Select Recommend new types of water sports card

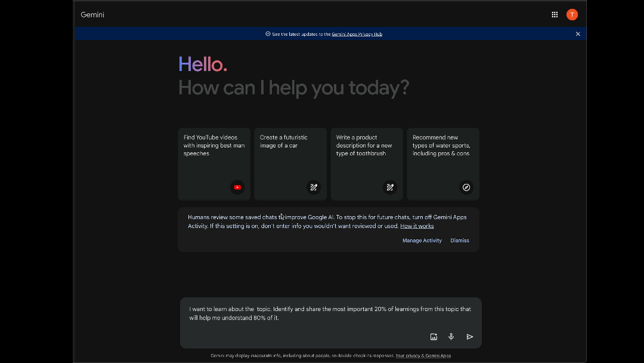coord(442,164)
